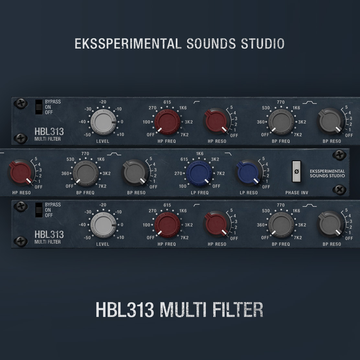Click the HBL313 MULTI FILTER logo on the top unit
Screen dimensions: 360x360
49,134
